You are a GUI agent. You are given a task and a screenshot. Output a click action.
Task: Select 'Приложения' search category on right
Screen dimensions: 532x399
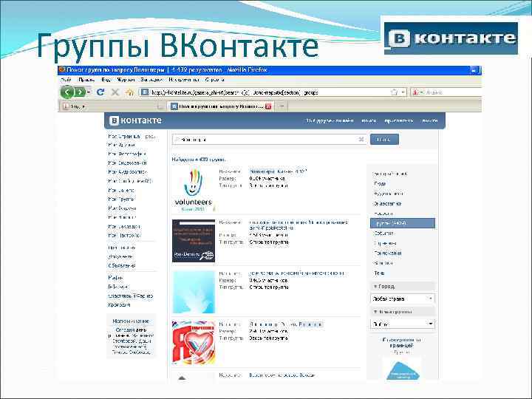pos(388,253)
